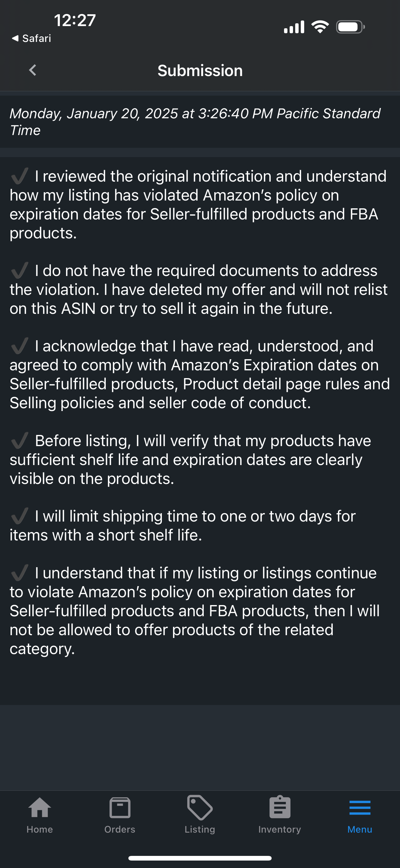This screenshot has height=868, width=400.
Task: Toggle checkmark for acknowledge policies statement
Action: 20,346
